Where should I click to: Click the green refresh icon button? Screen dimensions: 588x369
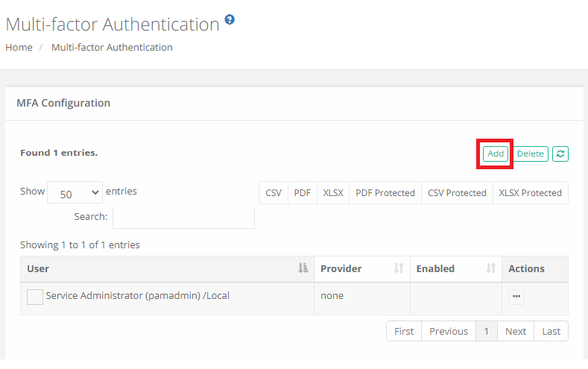pyautogui.click(x=560, y=154)
